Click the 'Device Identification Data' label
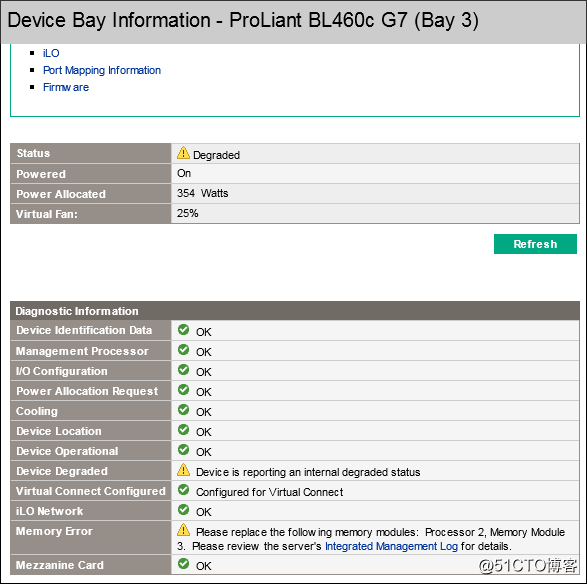587x584 pixels. click(x=84, y=330)
